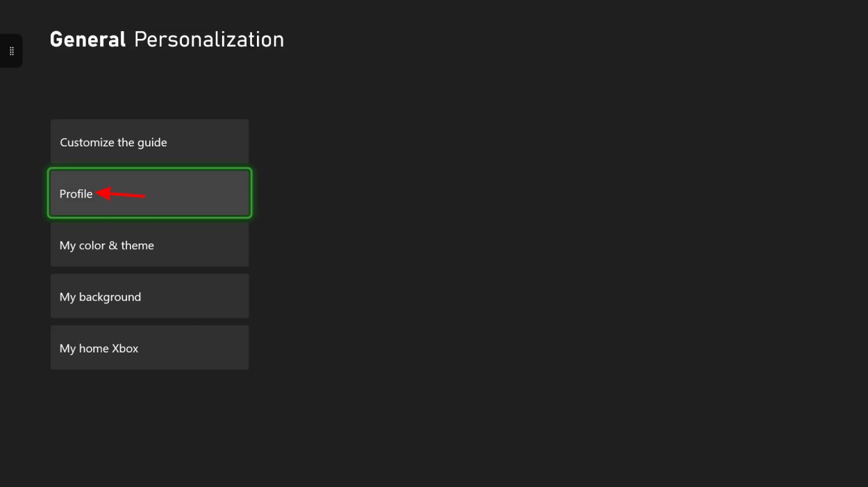Select the last tile, My home Xbox
868x487 pixels.
click(x=149, y=348)
